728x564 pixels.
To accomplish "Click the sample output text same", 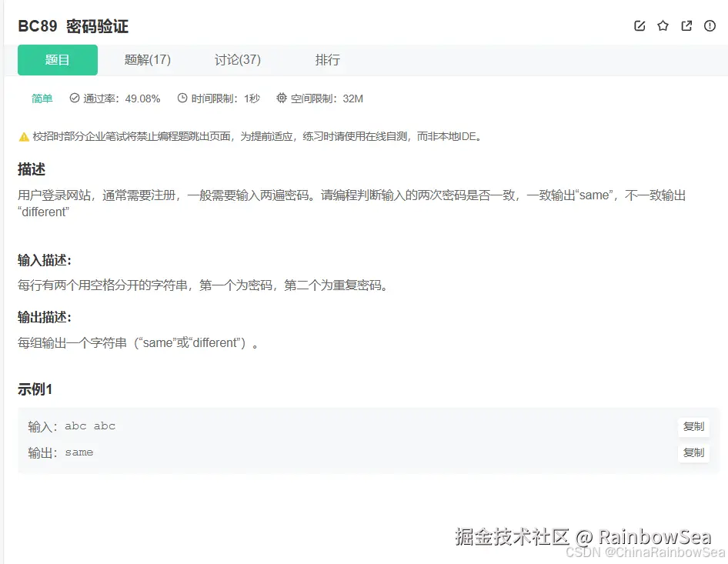I will (78, 452).
